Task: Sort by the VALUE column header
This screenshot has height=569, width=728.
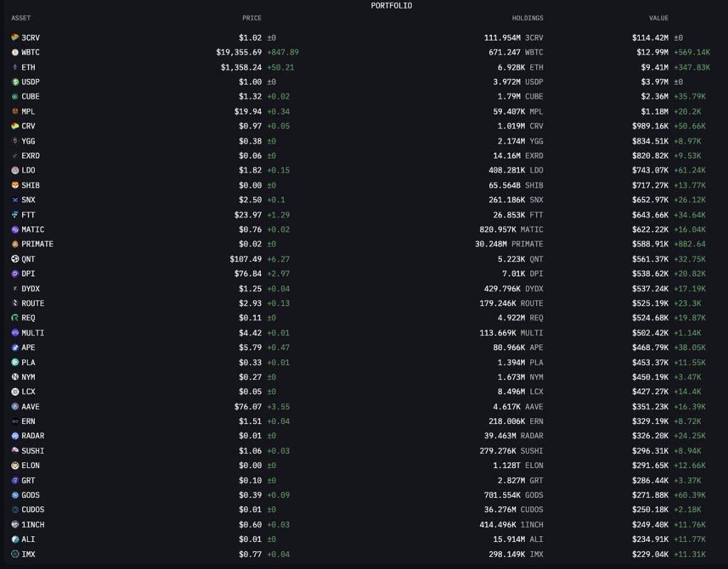Action: pos(658,18)
